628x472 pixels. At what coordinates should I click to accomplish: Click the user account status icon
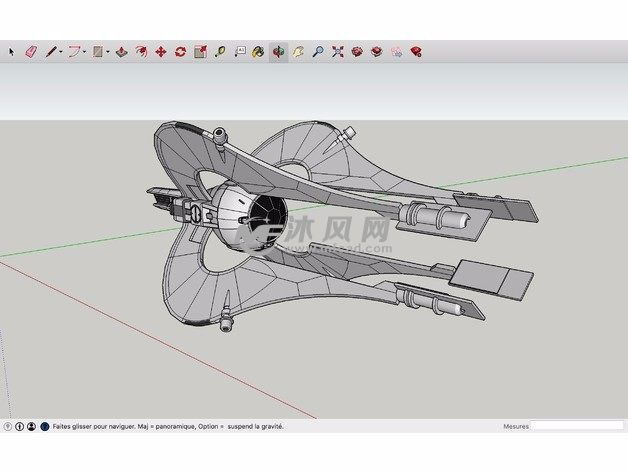(32, 426)
